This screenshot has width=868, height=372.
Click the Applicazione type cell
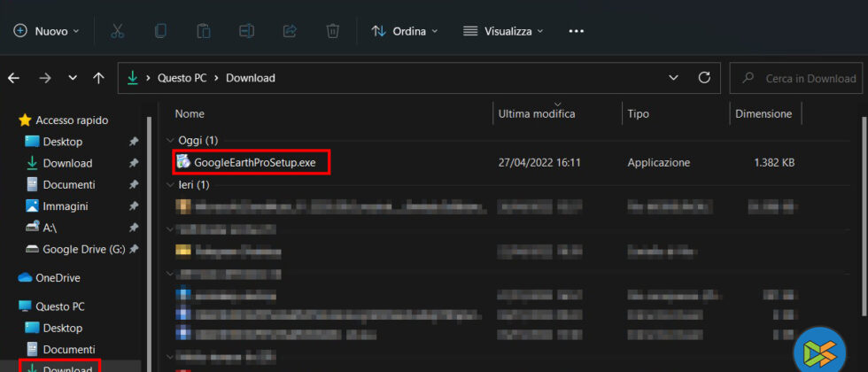click(x=659, y=163)
